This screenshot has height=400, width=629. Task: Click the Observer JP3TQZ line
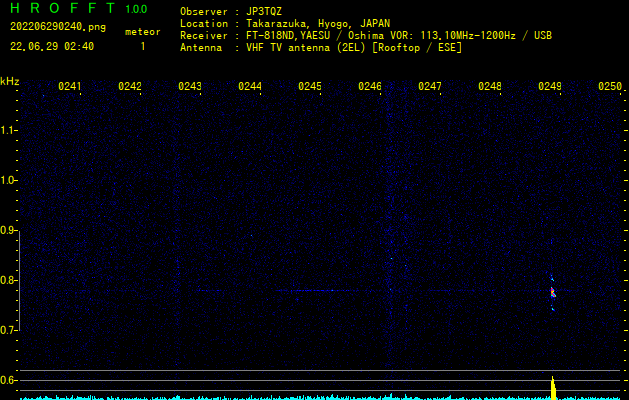coord(231,11)
